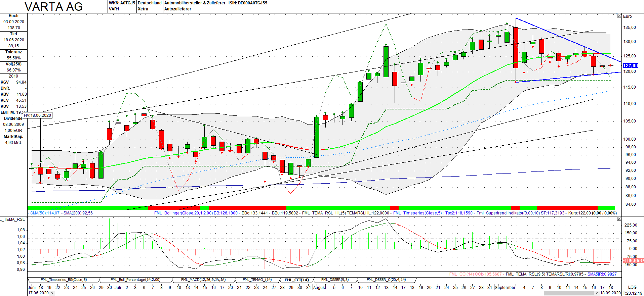Click the SMA(50):114,07 legend entry
The image size is (644, 296).
[x=45, y=213]
